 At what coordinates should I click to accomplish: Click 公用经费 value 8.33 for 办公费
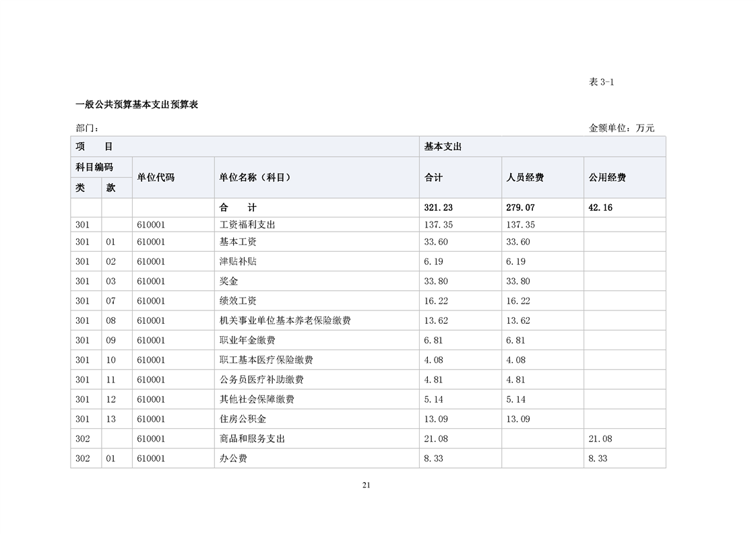[x=598, y=459]
